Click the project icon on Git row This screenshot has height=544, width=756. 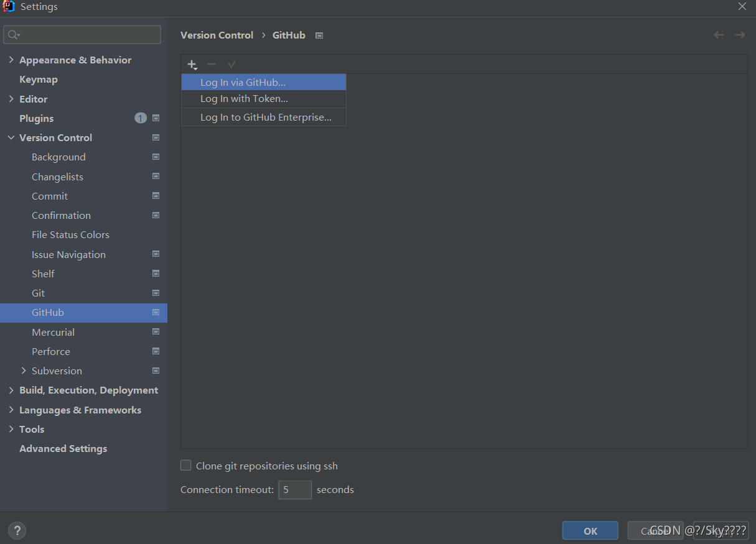click(x=156, y=293)
